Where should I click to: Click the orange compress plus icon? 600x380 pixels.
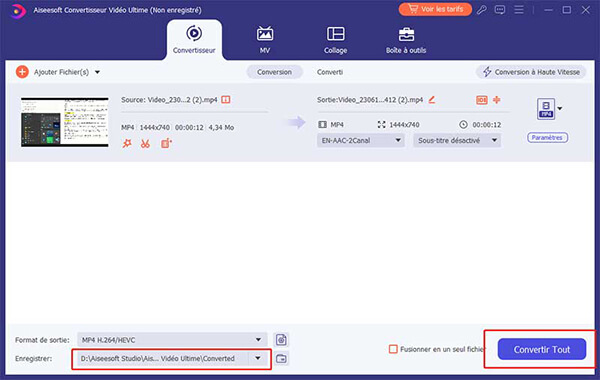(497, 100)
